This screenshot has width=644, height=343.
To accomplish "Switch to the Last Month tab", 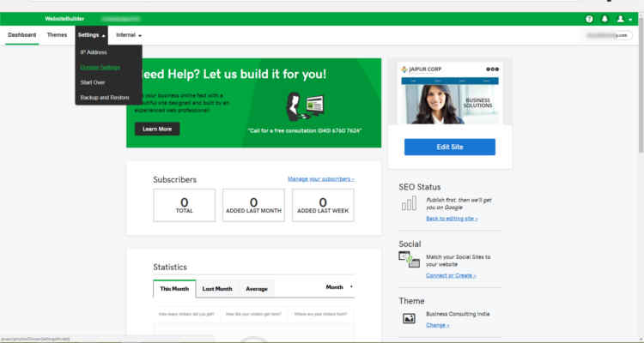I will click(x=217, y=289).
